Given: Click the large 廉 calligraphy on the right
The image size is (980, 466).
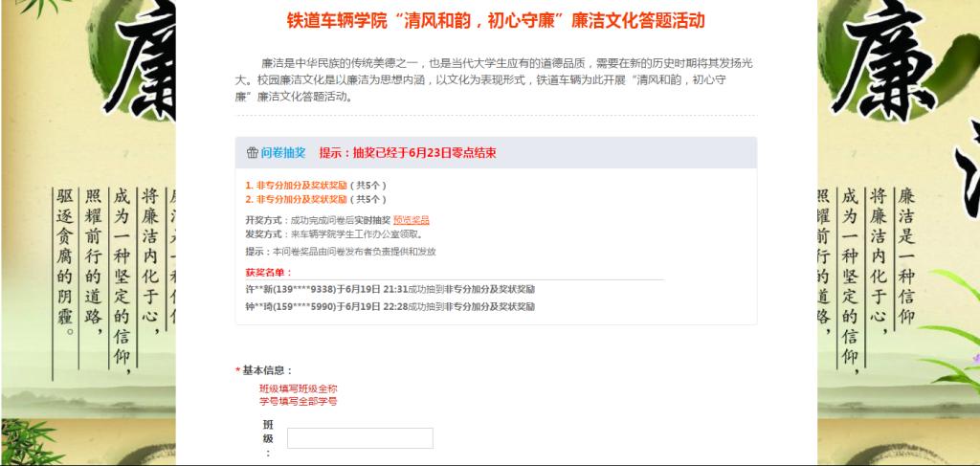Looking at the screenshot, I should (x=885, y=57).
